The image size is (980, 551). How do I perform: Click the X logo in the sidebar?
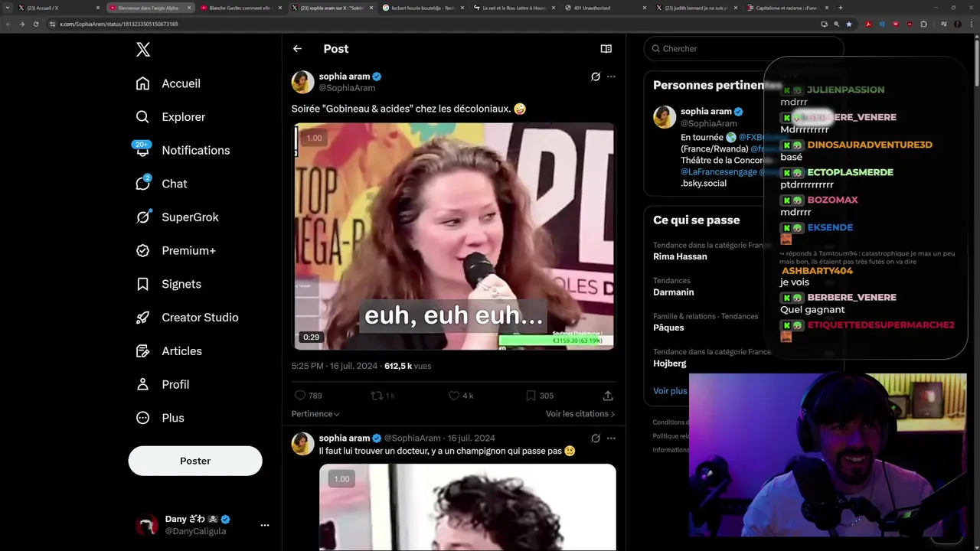(x=143, y=50)
